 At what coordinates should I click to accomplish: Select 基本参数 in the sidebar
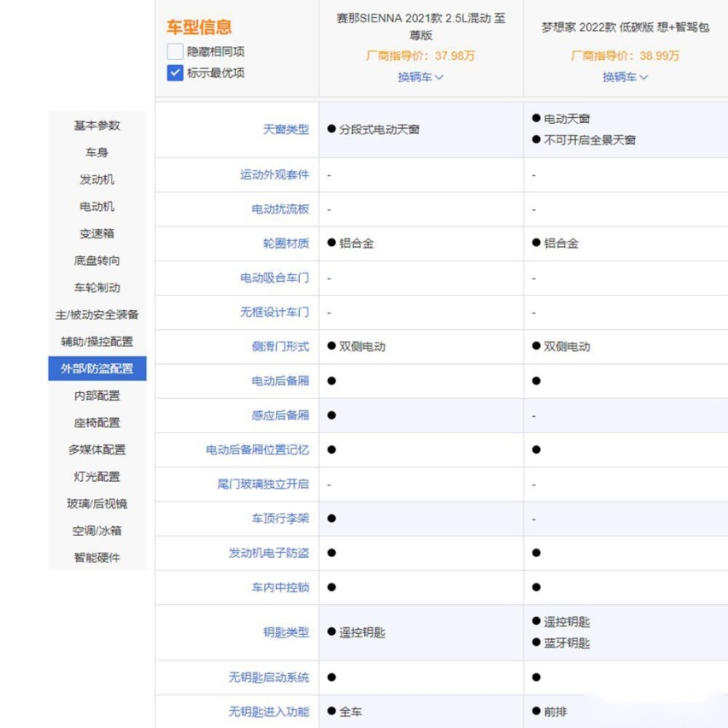[97, 126]
